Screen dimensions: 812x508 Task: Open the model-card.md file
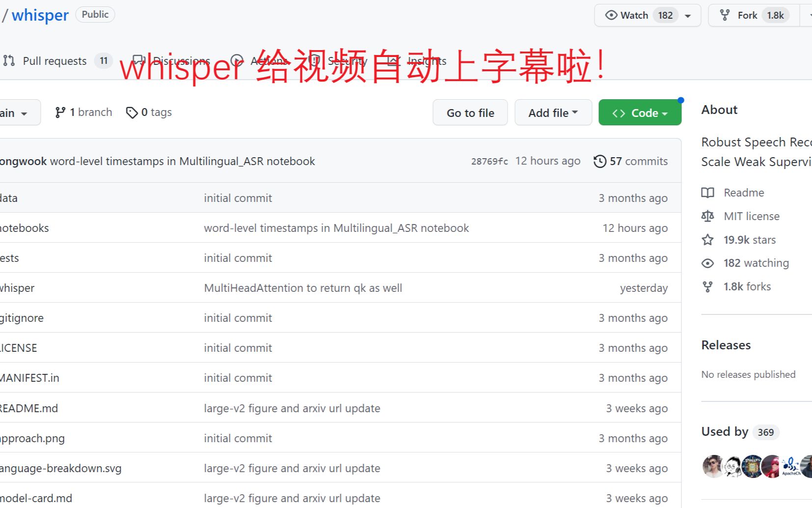coord(36,498)
